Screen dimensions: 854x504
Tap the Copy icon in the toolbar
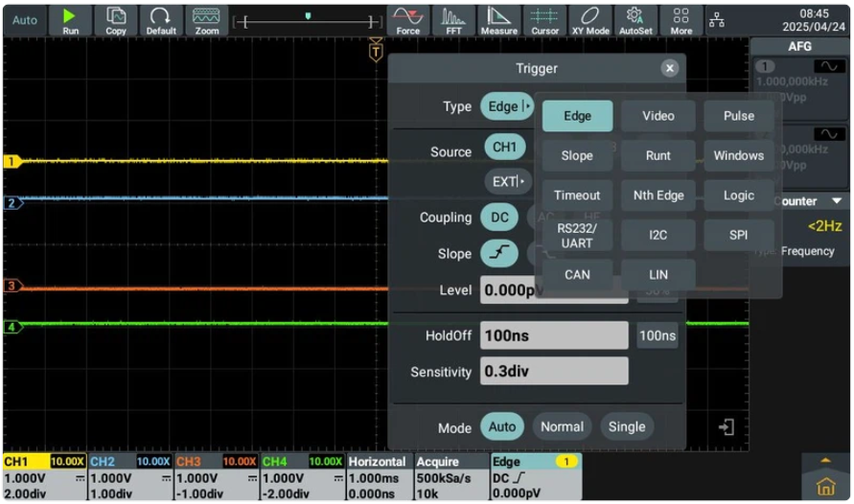pos(116,20)
